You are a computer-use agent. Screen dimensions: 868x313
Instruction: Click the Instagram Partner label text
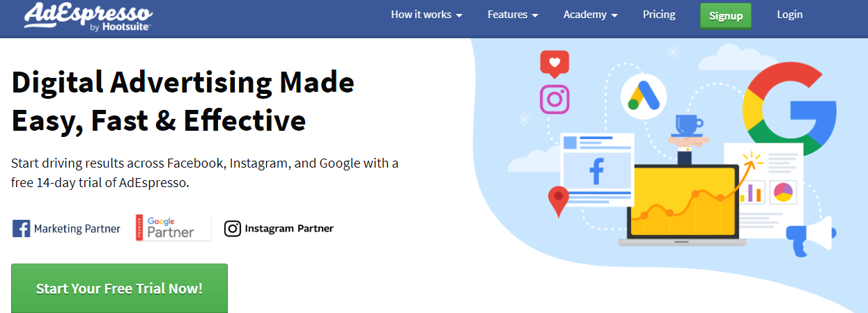pyautogui.click(x=289, y=228)
